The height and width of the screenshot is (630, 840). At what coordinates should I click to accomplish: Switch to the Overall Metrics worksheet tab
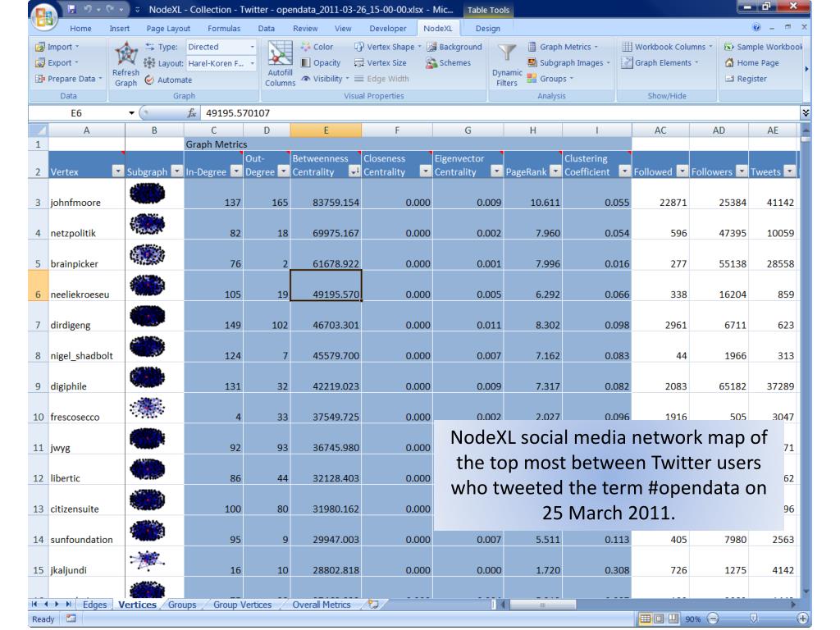pyautogui.click(x=322, y=605)
